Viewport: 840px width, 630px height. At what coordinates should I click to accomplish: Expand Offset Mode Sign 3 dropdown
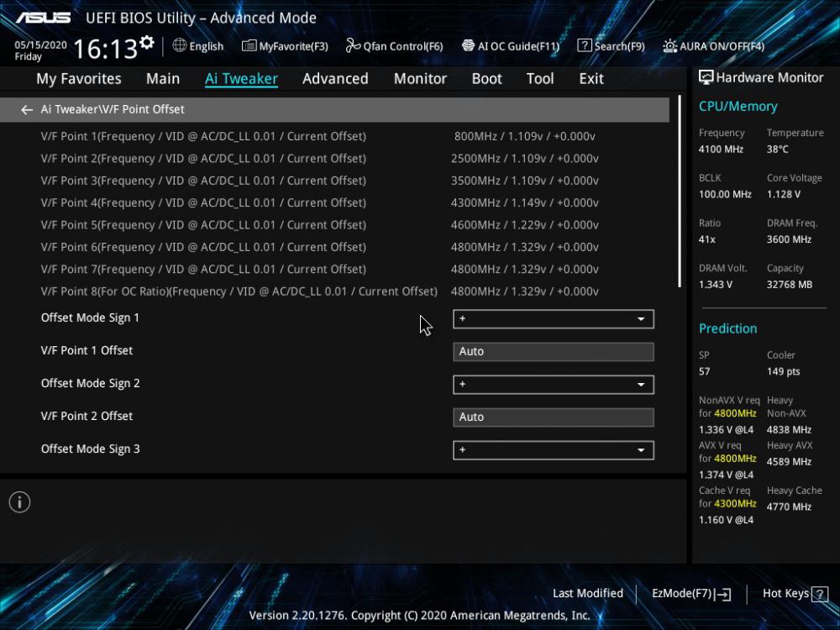(554, 450)
